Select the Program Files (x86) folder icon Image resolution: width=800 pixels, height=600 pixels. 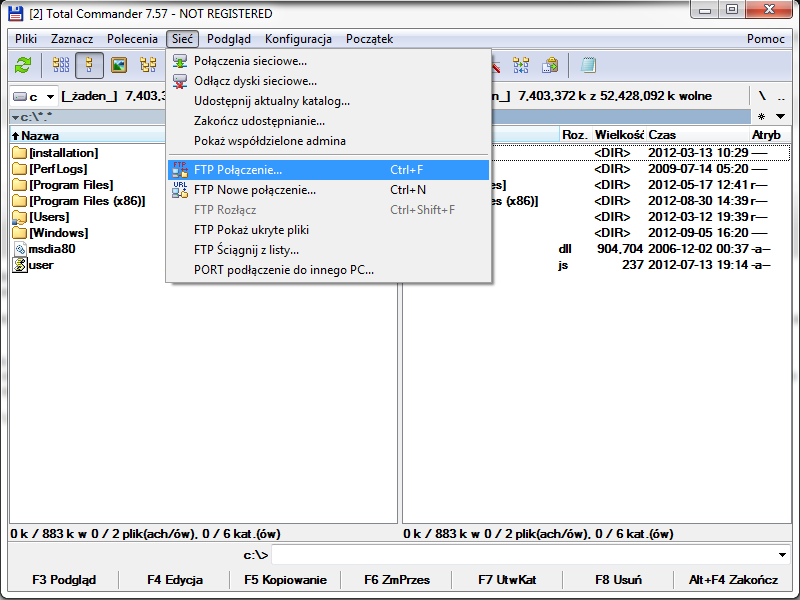pyautogui.click(x=19, y=201)
